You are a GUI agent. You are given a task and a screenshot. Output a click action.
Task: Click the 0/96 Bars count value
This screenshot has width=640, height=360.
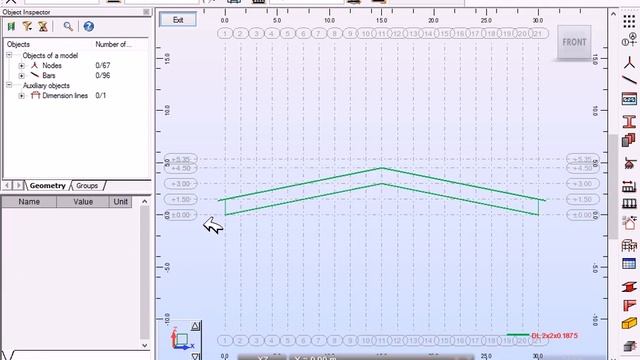pyautogui.click(x=102, y=76)
